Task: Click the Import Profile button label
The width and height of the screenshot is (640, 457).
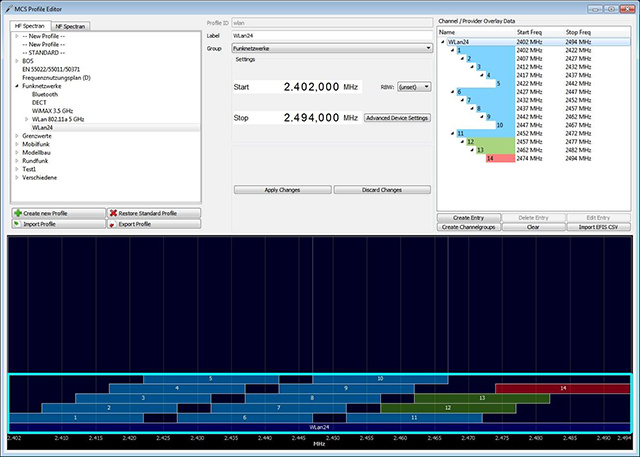Action: (x=40, y=224)
